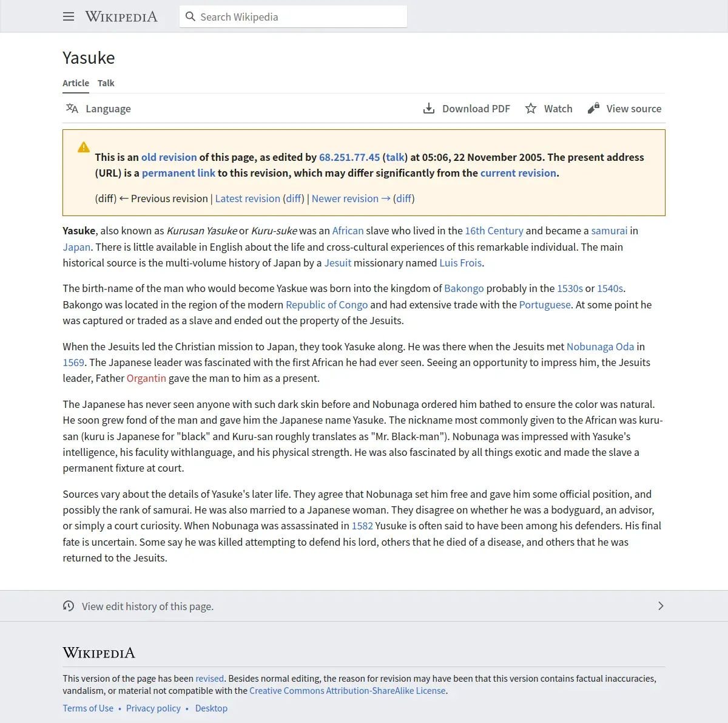This screenshot has width=728, height=723.
Task: Go to the current revision link
Action: click(x=518, y=173)
